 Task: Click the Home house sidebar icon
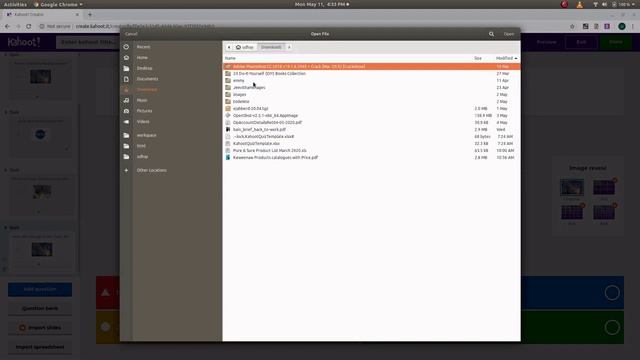pyautogui.click(x=126, y=58)
